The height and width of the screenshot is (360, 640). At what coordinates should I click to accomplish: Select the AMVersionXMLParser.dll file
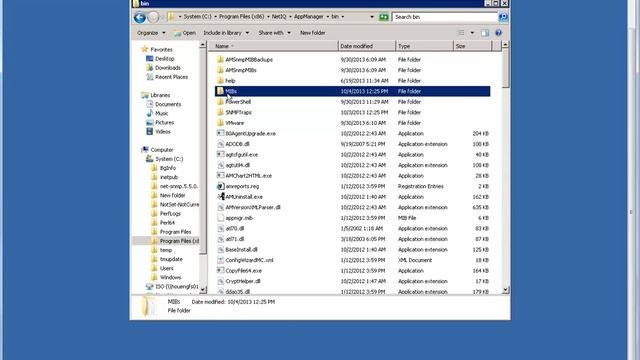click(253, 207)
